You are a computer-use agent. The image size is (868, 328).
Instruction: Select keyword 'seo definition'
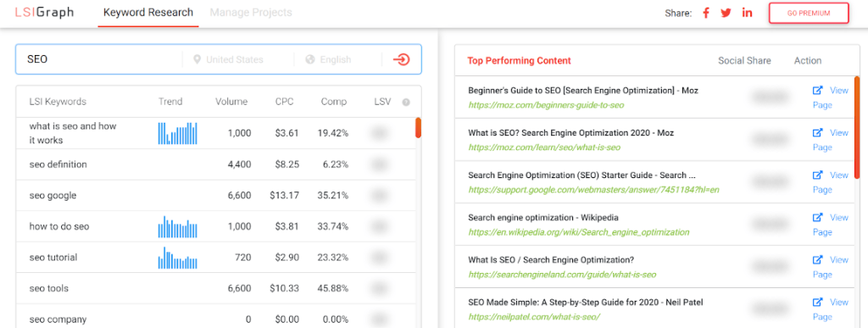pos(58,164)
